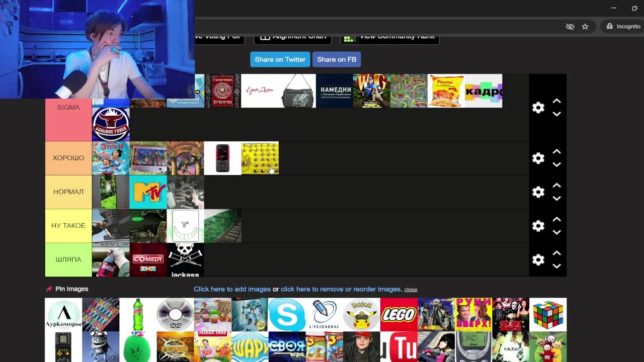Click link to remove or reorder images
The width and height of the screenshot is (644, 362).
[341, 289]
